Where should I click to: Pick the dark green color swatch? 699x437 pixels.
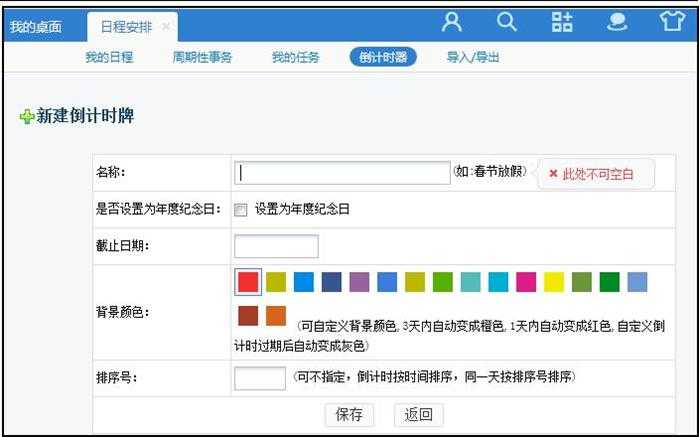[609, 282]
